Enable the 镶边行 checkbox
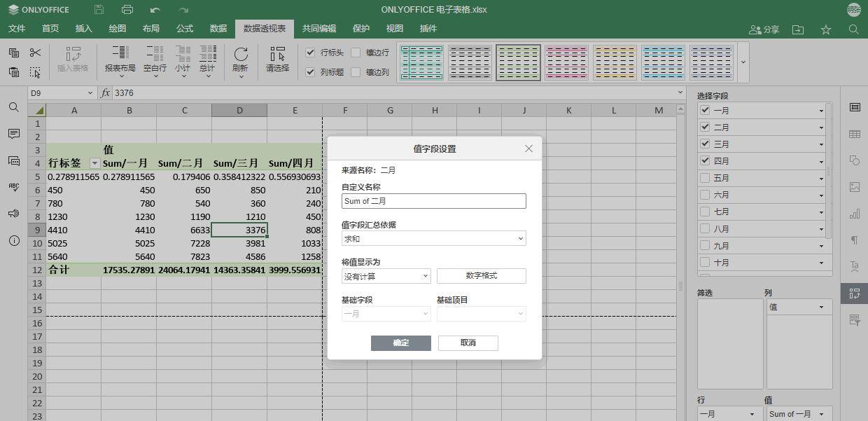The width and height of the screenshot is (868, 421). coord(356,53)
